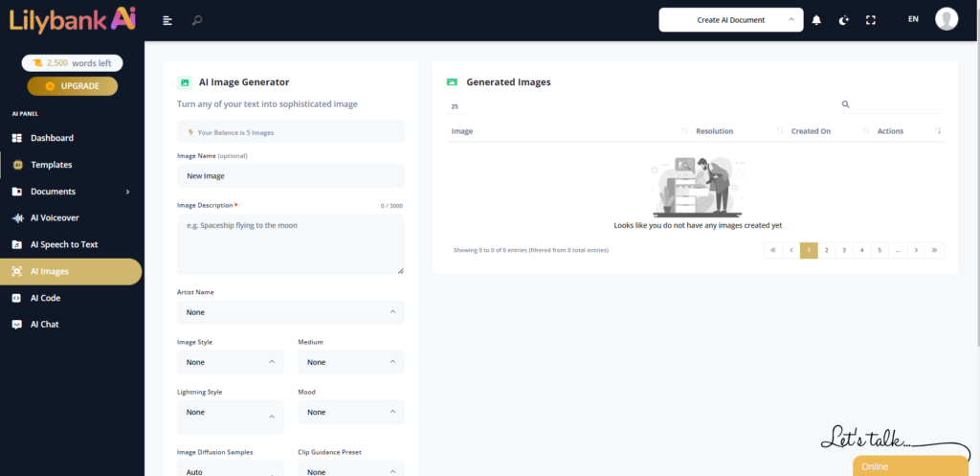The image size is (980, 476).
Task: Select pagination page 5
Action: point(880,250)
